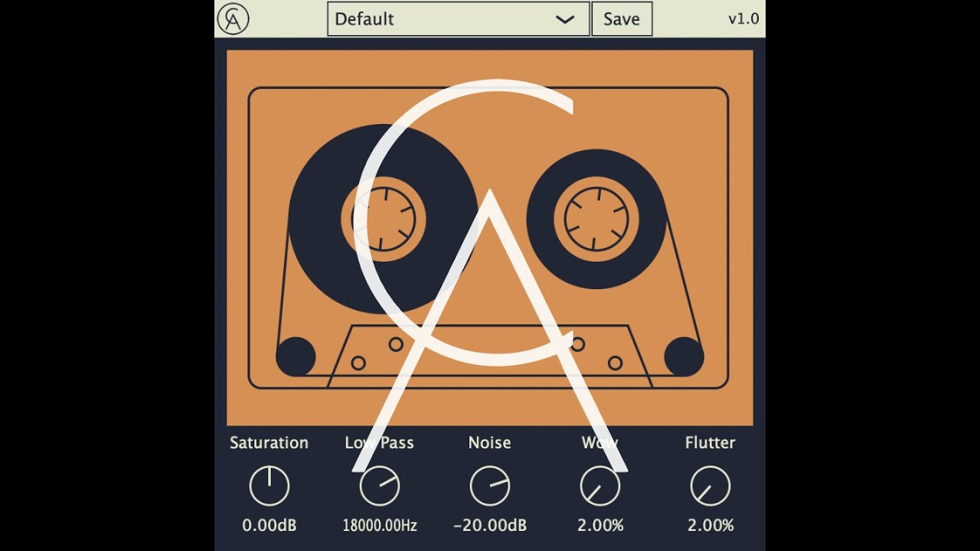The width and height of the screenshot is (980, 551).
Task: Open the Default preset dropdown
Action: coord(459,18)
